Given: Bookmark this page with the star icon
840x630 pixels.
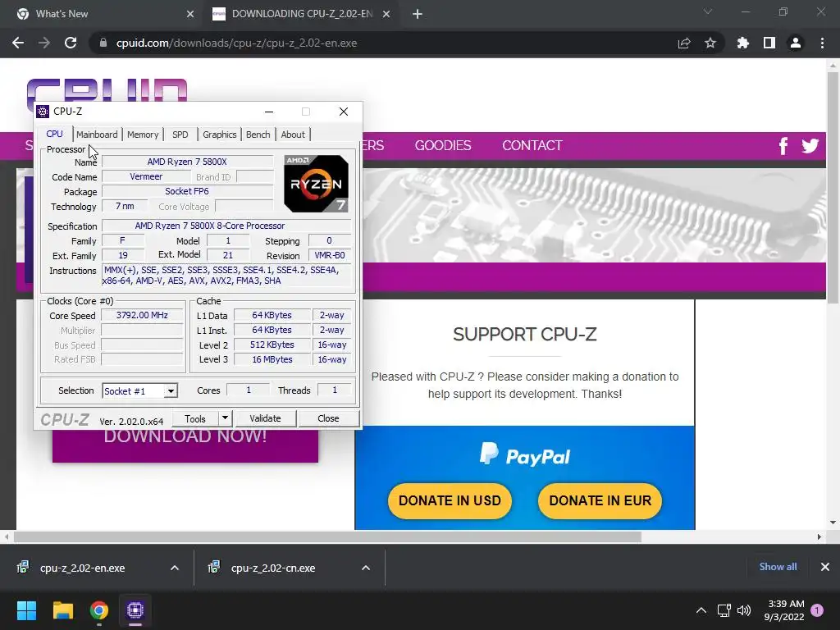Looking at the screenshot, I should click(710, 43).
